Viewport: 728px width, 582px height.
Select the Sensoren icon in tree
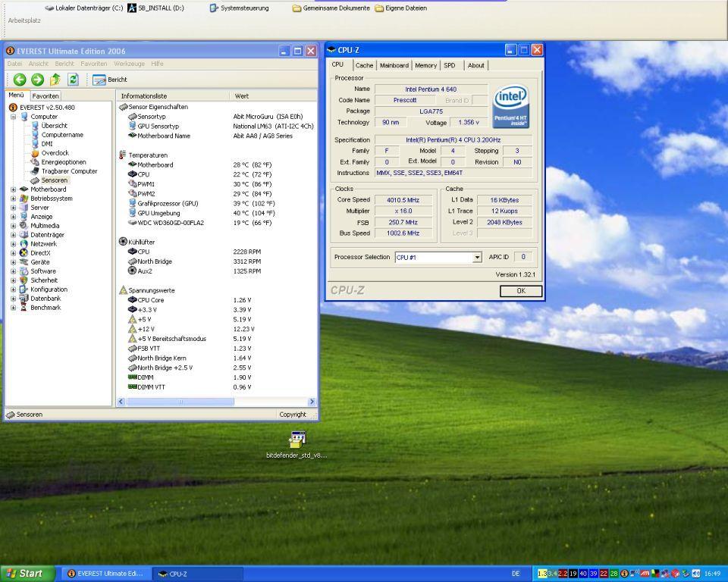(x=35, y=180)
